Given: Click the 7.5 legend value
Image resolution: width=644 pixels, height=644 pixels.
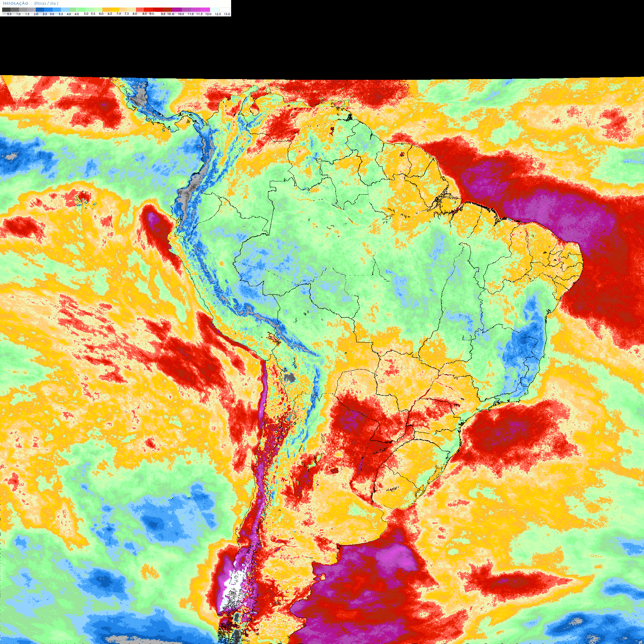Looking at the screenshot, I should click(127, 14).
